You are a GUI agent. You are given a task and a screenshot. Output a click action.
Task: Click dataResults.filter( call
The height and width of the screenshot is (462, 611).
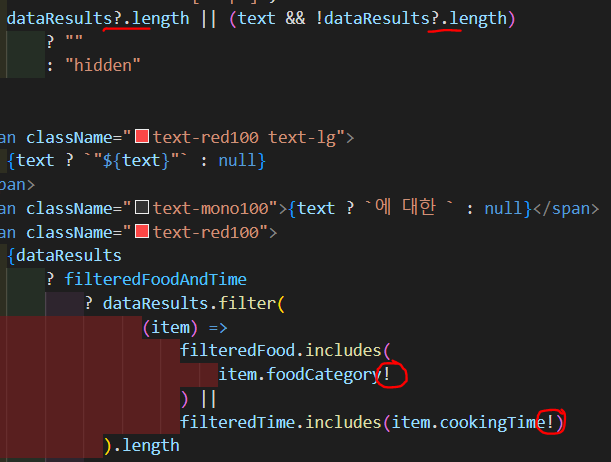[194, 303]
